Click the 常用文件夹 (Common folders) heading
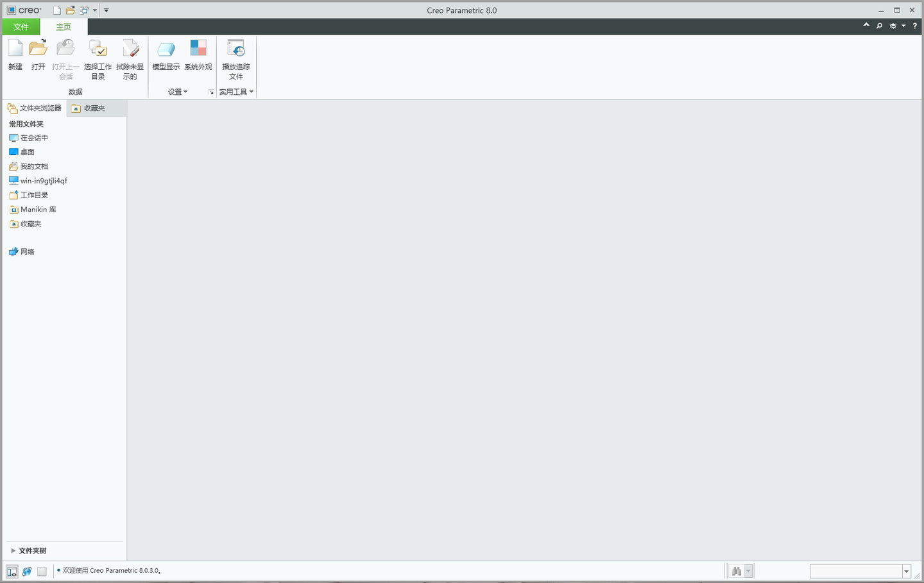Viewport: 924px width, 583px height. point(26,124)
